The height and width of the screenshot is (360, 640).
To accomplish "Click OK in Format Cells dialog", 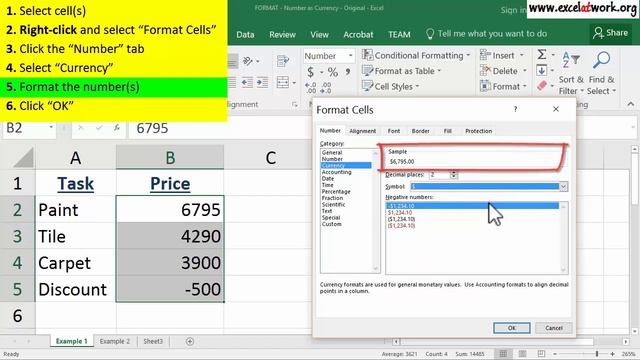I will point(511,328).
